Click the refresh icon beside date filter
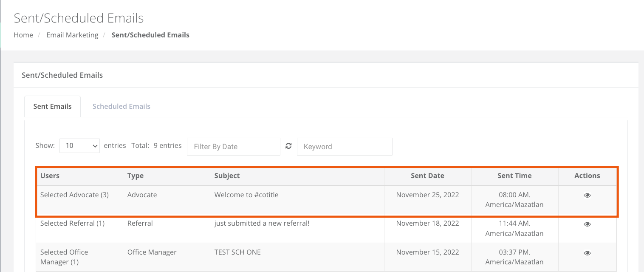 pos(288,146)
